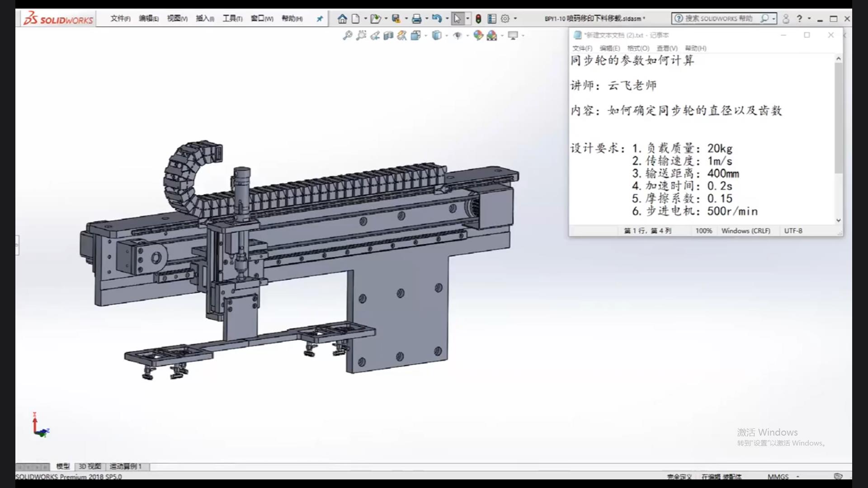This screenshot has width=868, height=488.
Task: Activate the Select cursor tool
Action: coord(457,19)
